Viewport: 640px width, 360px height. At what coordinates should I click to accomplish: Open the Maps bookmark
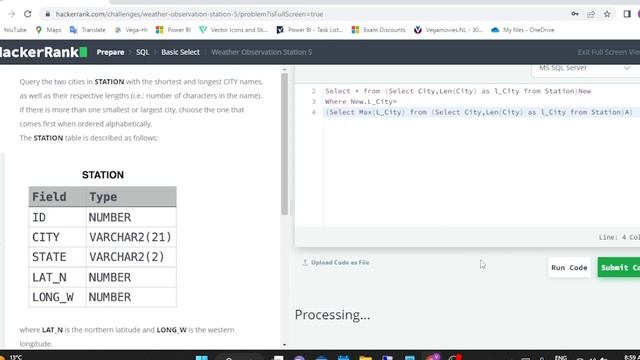tap(49, 30)
